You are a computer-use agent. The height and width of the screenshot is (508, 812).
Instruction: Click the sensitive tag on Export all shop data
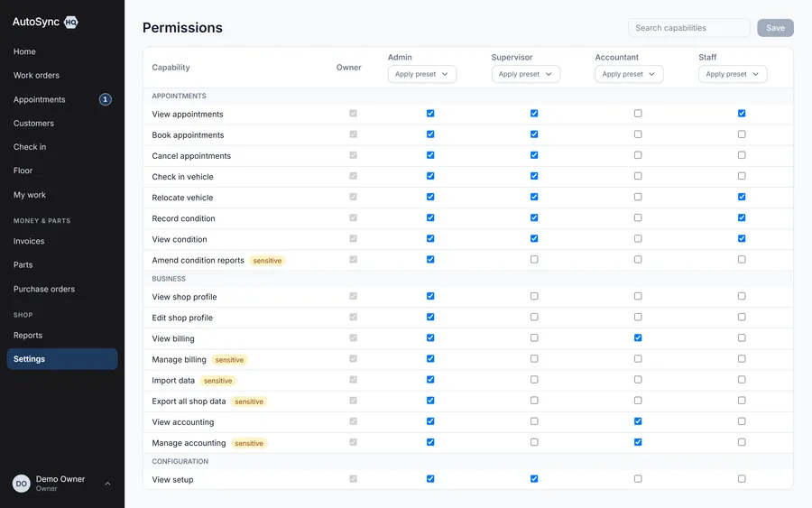[249, 402]
